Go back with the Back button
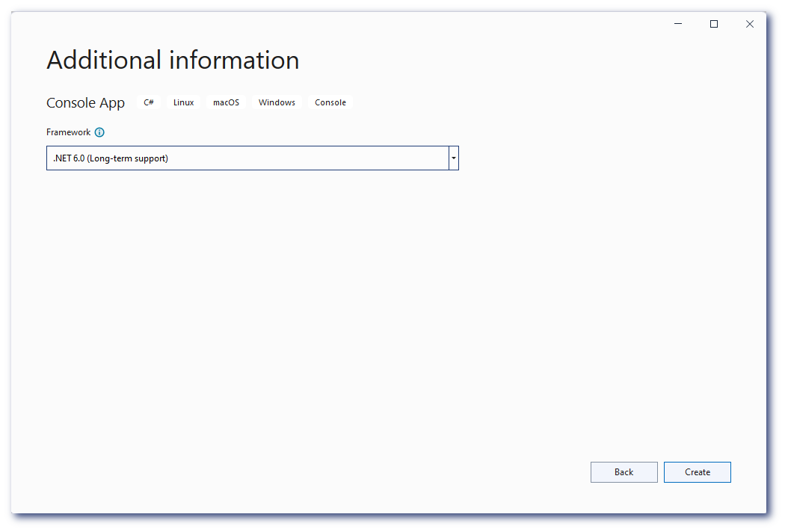 624,472
